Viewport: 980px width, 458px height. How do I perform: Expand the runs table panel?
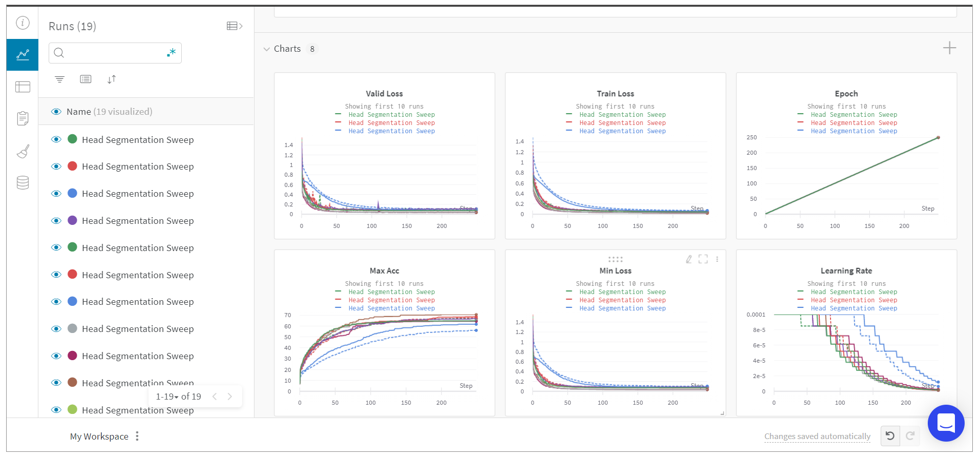[235, 26]
